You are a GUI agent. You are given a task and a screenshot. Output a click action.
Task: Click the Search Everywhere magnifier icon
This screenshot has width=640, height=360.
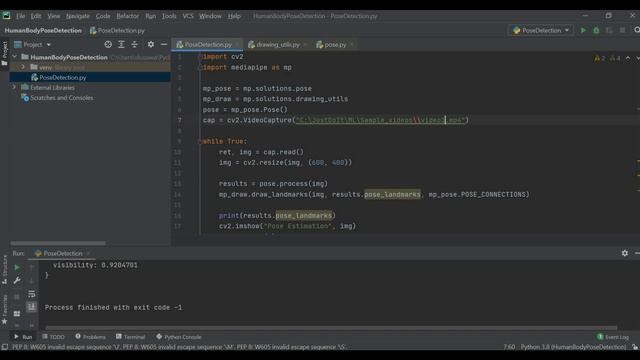pos(636,30)
